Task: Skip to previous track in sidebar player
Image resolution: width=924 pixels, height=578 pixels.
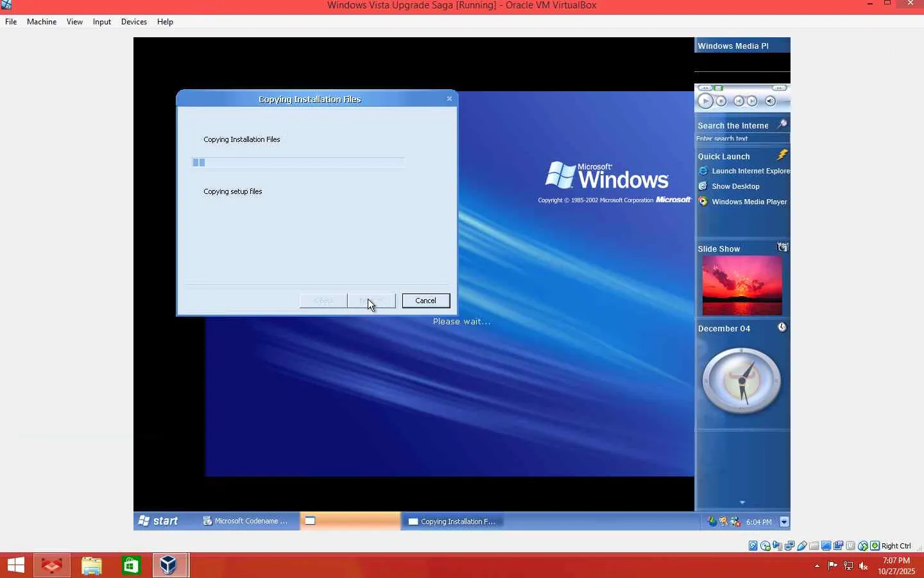Action: point(739,101)
